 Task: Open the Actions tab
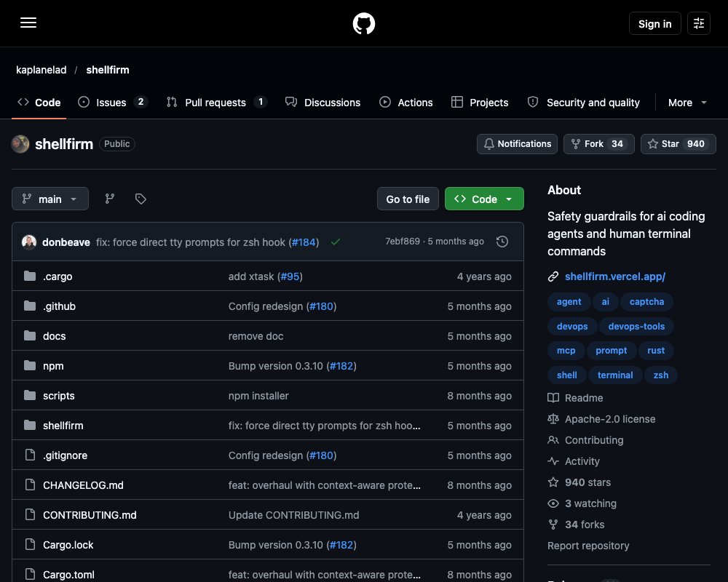click(406, 103)
